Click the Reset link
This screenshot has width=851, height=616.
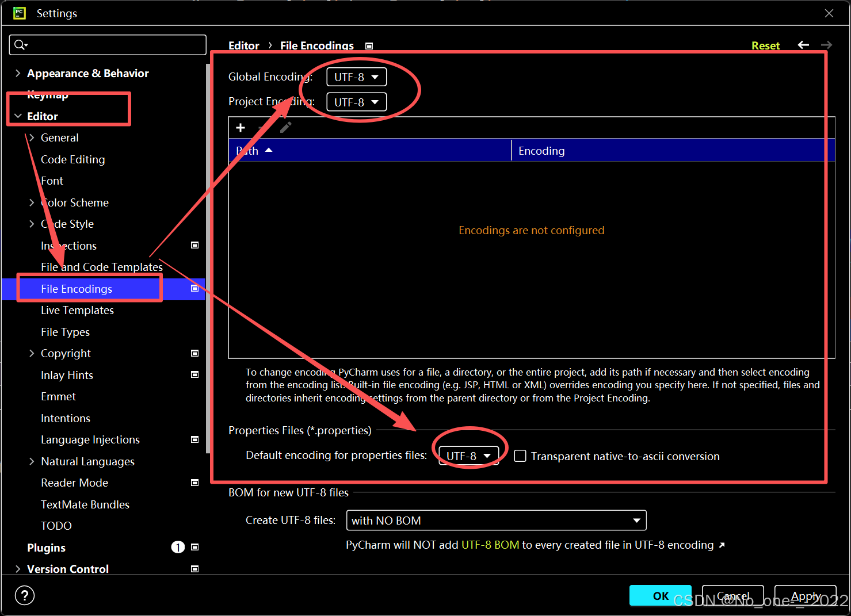coord(765,45)
